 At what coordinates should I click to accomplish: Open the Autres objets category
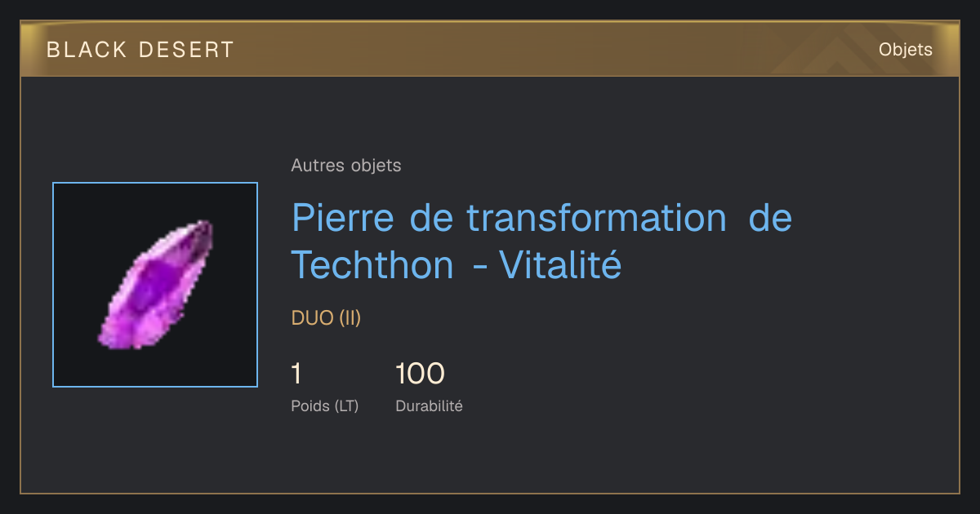[346, 166]
